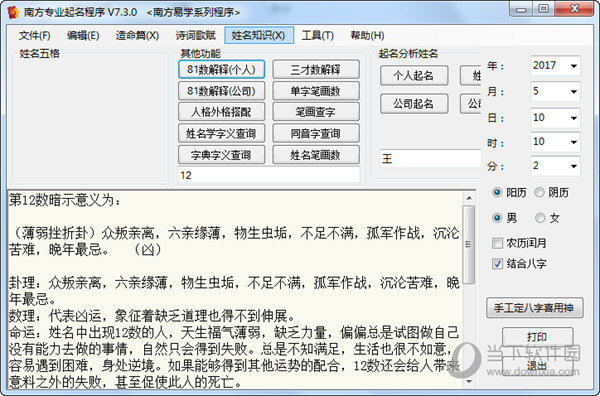Open the 文件(F) menu

click(35, 36)
